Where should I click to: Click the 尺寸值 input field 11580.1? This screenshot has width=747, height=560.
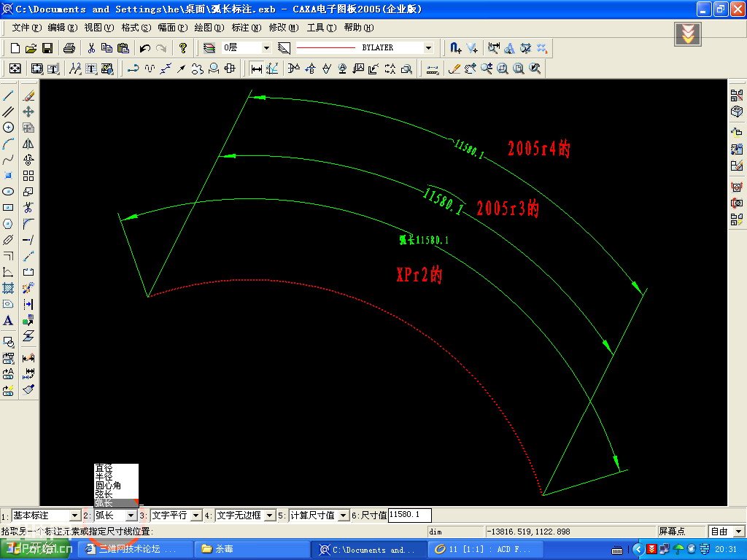pos(410,515)
